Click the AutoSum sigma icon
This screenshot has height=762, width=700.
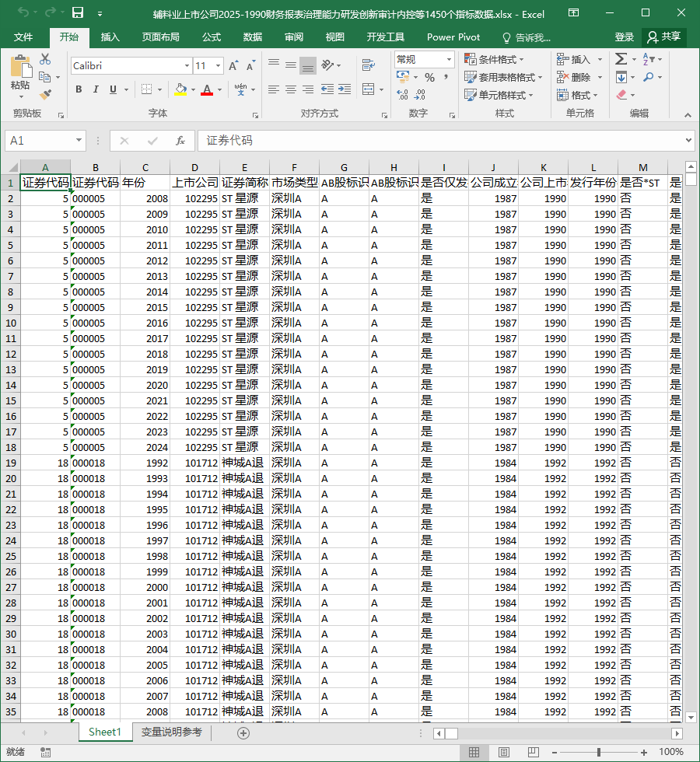[621, 59]
